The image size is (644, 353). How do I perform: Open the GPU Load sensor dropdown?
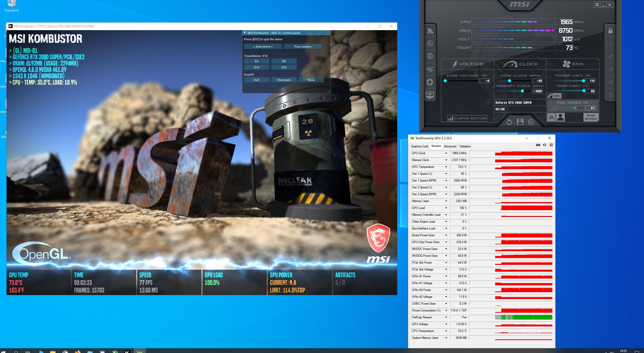click(446, 208)
